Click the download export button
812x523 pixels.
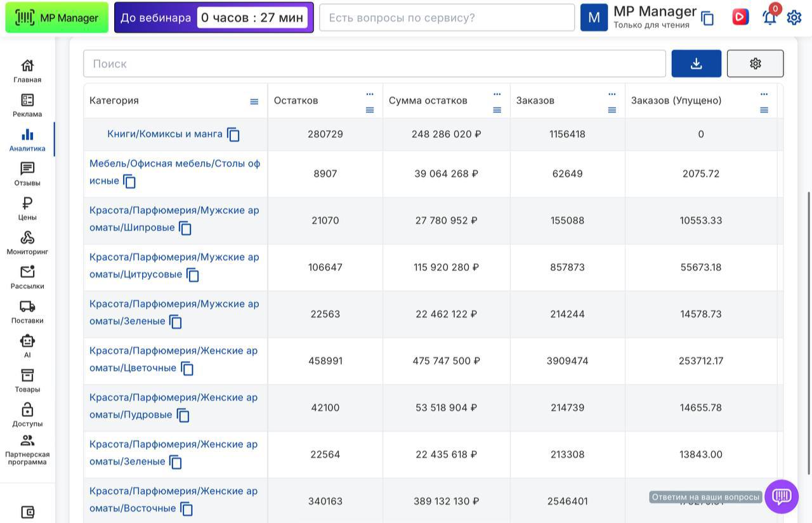(696, 63)
